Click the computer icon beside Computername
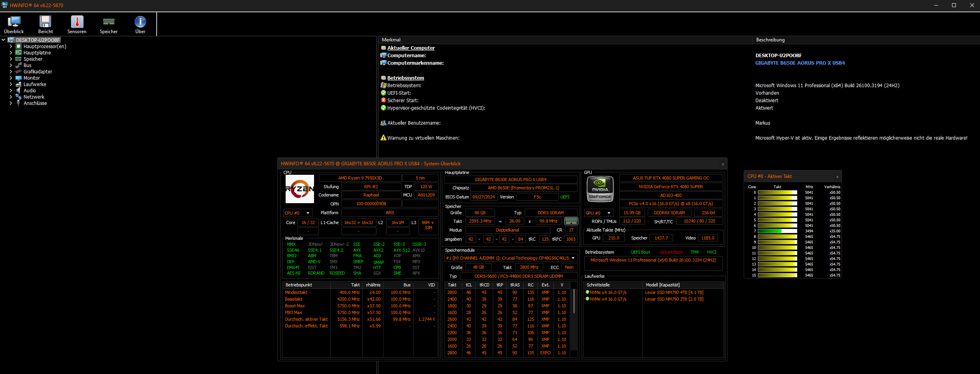980x374 pixels. (383, 56)
